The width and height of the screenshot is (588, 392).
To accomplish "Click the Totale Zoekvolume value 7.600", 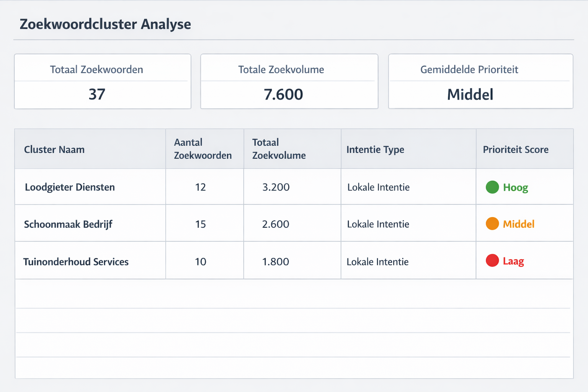I will tap(283, 95).
